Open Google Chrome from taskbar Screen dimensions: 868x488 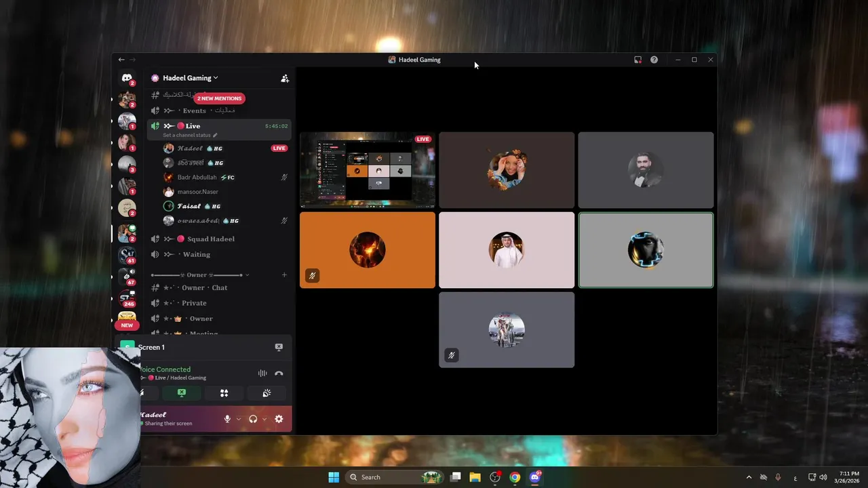click(515, 477)
